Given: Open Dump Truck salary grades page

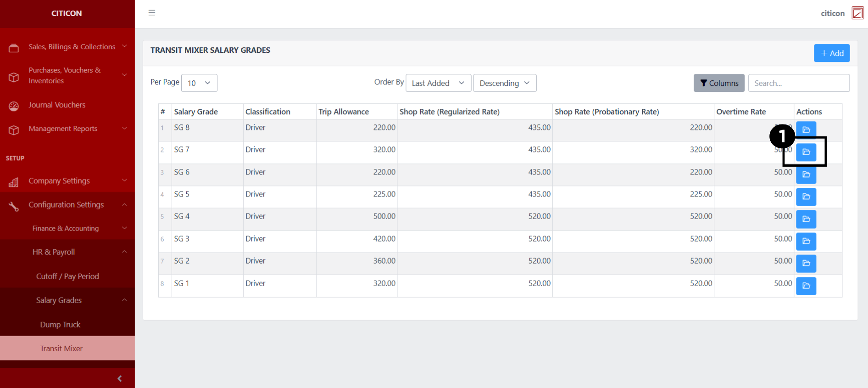Looking at the screenshot, I should (x=60, y=325).
